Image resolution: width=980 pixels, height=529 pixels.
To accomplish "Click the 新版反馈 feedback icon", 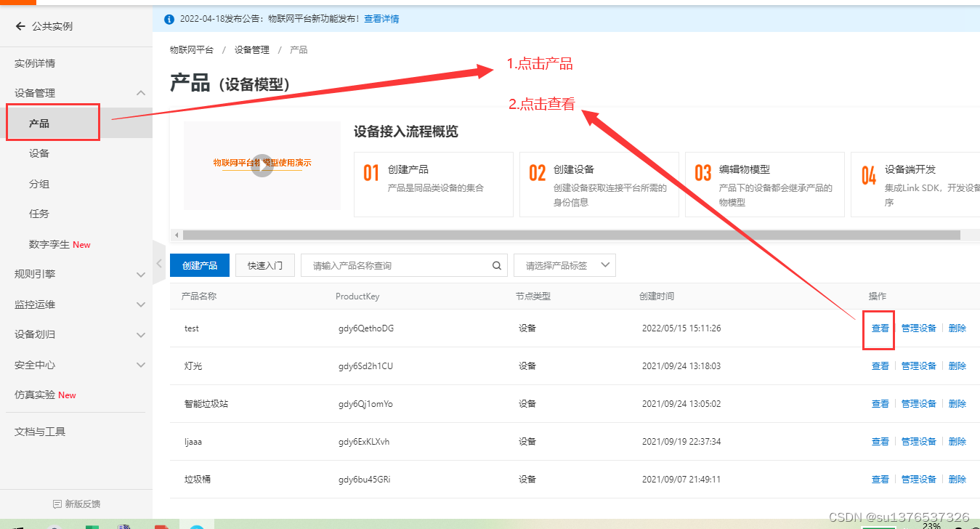I will [57, 504].
